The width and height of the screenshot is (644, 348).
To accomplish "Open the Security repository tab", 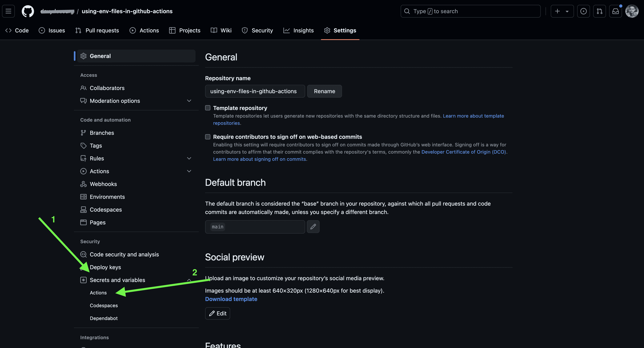I will point(258,30).
